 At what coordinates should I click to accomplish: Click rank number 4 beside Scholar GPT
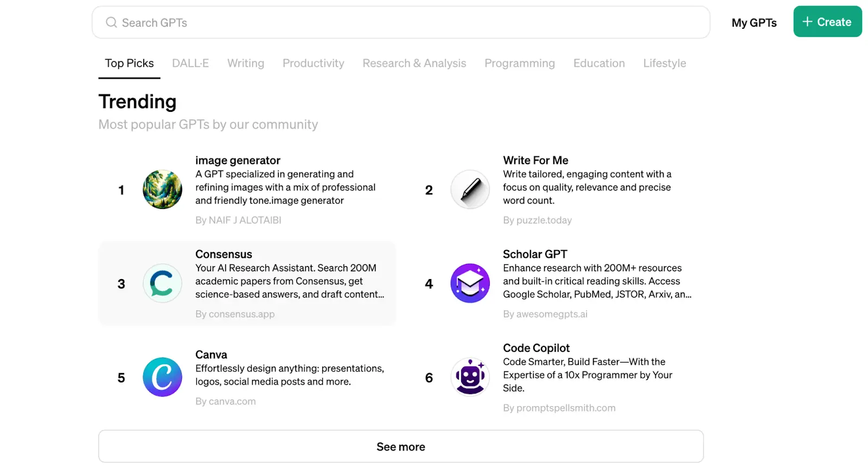tap(429, 284)
